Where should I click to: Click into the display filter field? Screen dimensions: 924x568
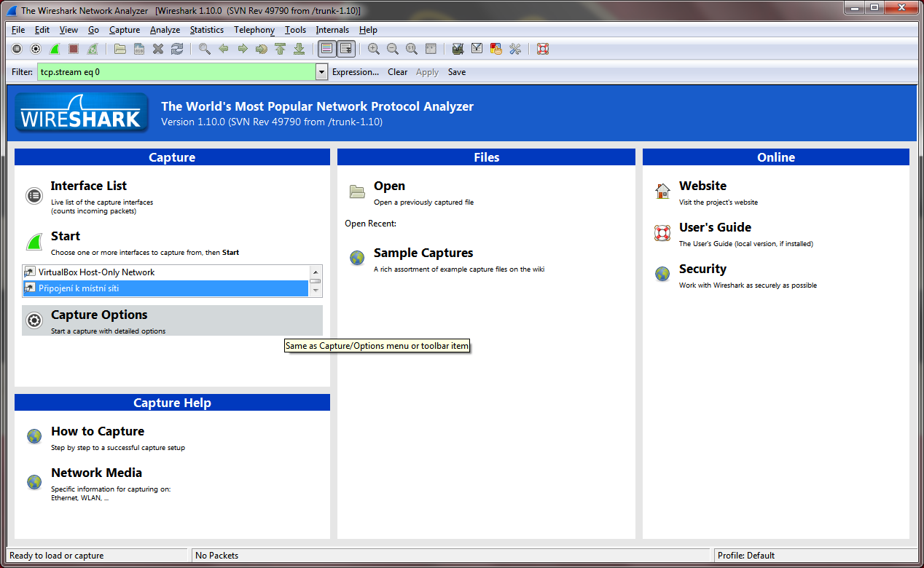(x=176, y=72)
